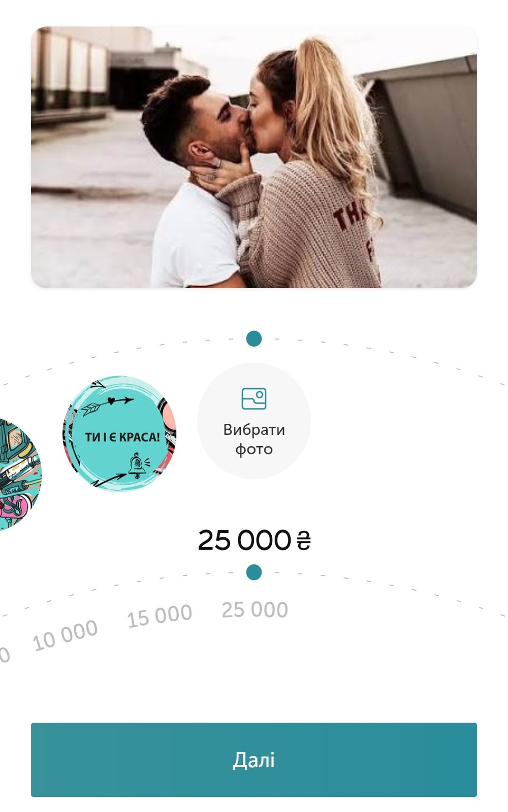Click the hryvnia currency symbol beside the amount
This screenshot has width=508, height=812.
(303, 540)
